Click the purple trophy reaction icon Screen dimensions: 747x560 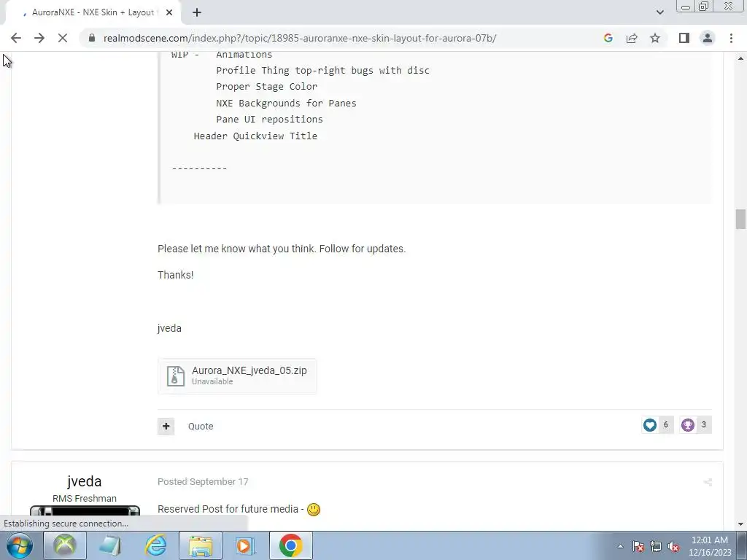click(x=687, y=425)
